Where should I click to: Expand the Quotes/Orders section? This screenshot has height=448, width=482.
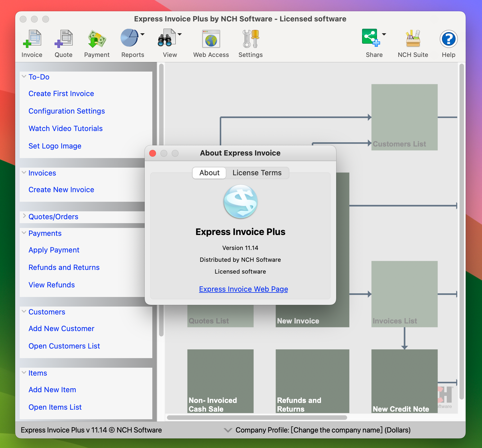[24, 216]
